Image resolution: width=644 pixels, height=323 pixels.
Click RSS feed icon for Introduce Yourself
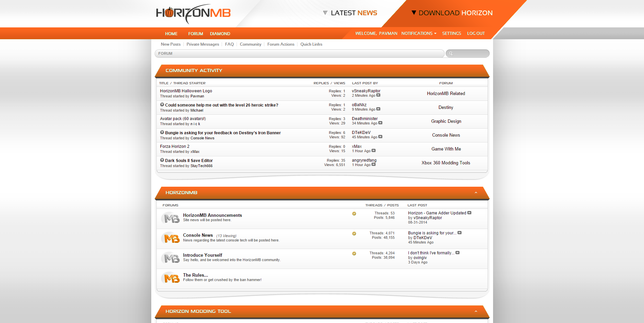(354, 254)
